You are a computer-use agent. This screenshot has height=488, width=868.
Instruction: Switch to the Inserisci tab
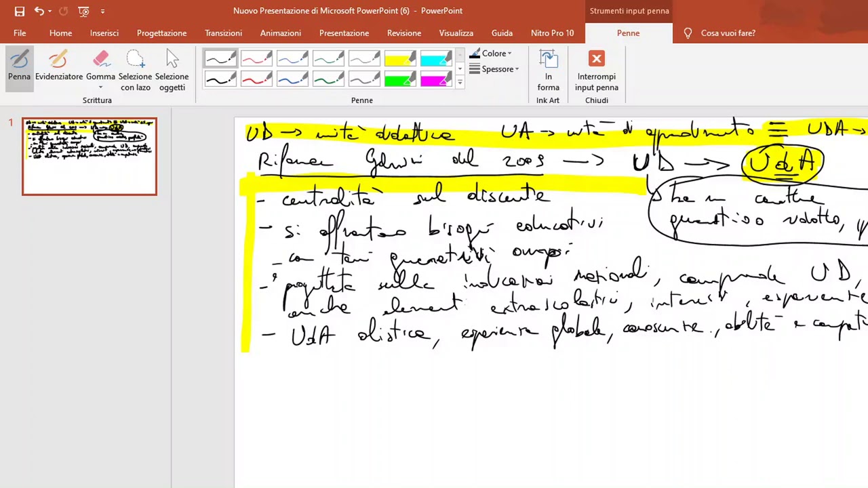(104, 33)
